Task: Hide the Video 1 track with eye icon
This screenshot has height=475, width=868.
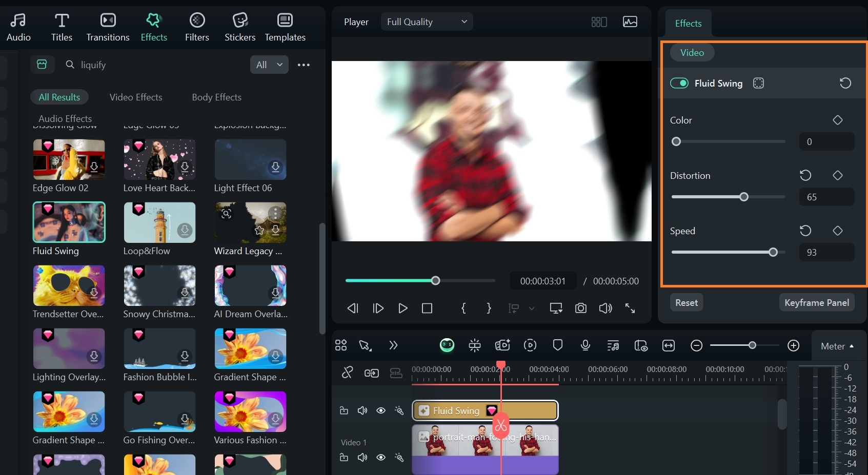Action: [381, 457]
